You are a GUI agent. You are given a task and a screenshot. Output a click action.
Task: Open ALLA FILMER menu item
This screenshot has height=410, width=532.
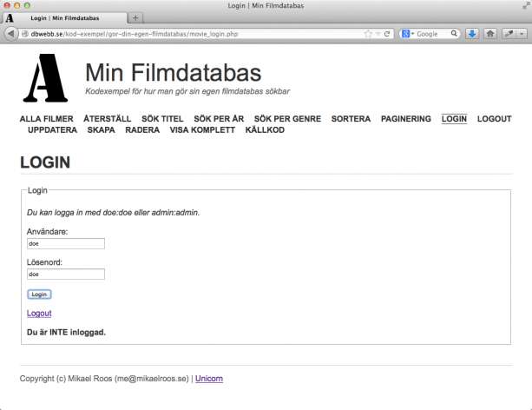(x=47, y=119)
